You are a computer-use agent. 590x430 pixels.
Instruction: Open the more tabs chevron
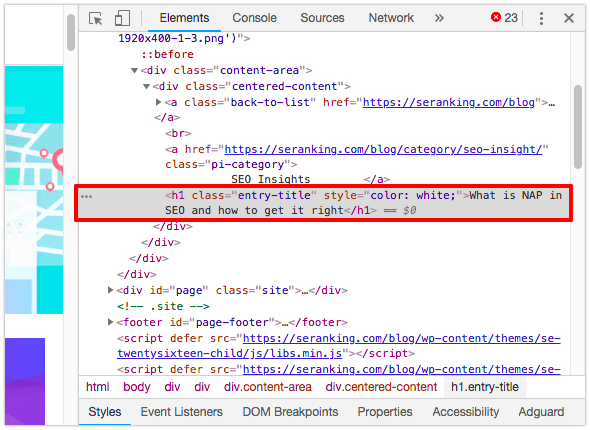point(439,18)
